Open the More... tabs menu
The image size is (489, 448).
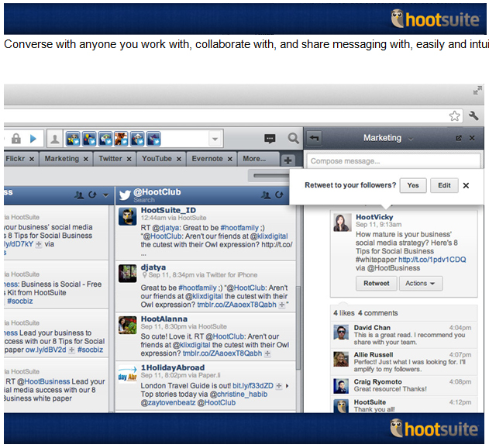pyautogui.click(x=254, y=159)
